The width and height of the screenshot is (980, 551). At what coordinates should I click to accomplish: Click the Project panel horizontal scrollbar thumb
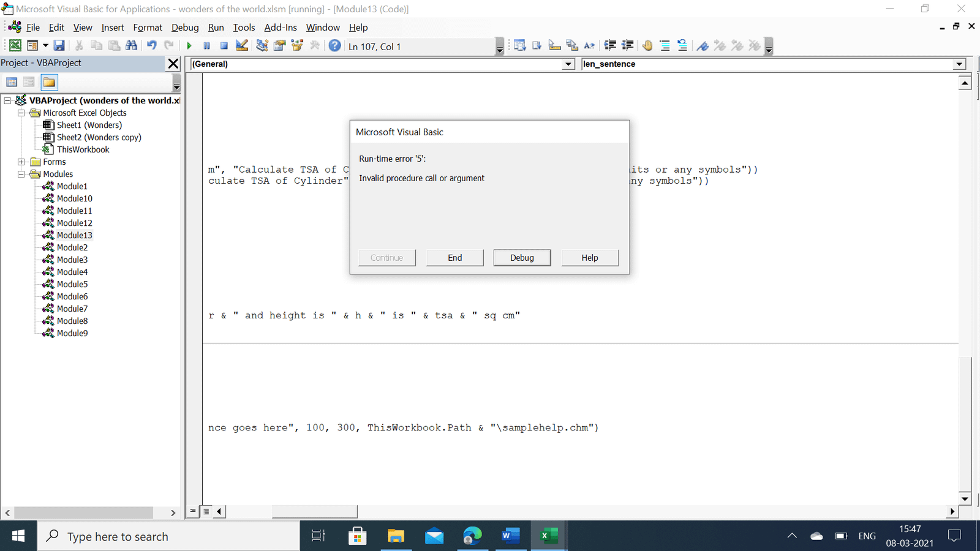pyautogui.click(x=83, y=512)
